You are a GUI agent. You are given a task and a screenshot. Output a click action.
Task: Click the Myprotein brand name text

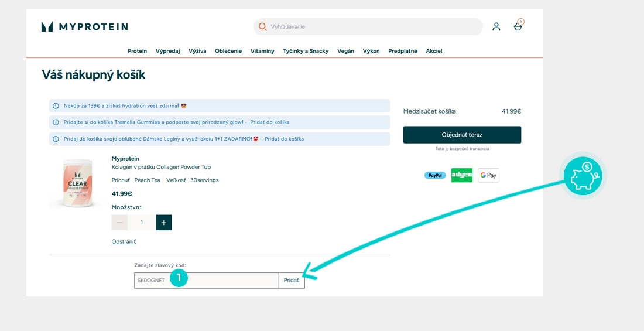(125, 159)
